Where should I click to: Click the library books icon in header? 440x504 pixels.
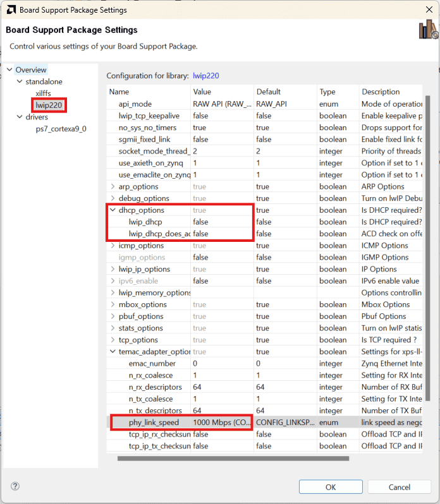pyautogui.click(x=428, y=30)
